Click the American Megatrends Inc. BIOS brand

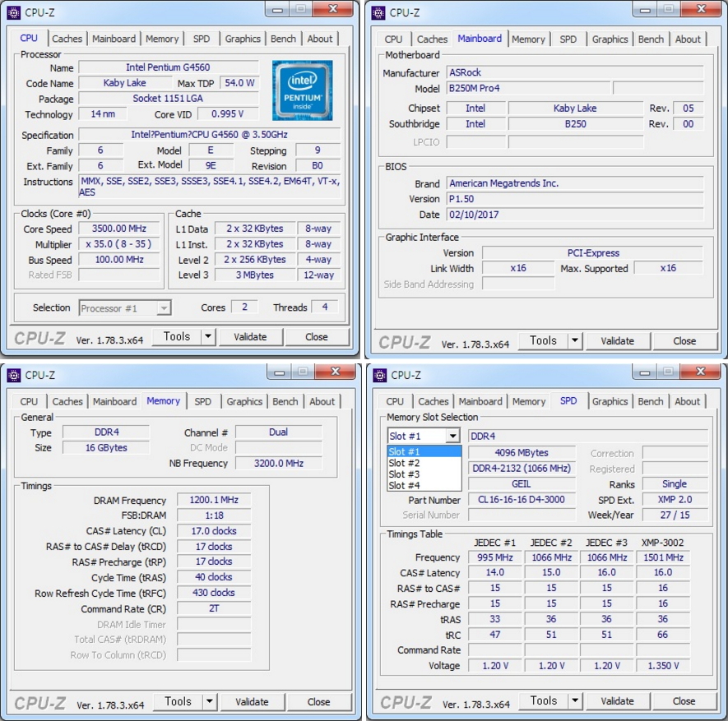point(575,183)
